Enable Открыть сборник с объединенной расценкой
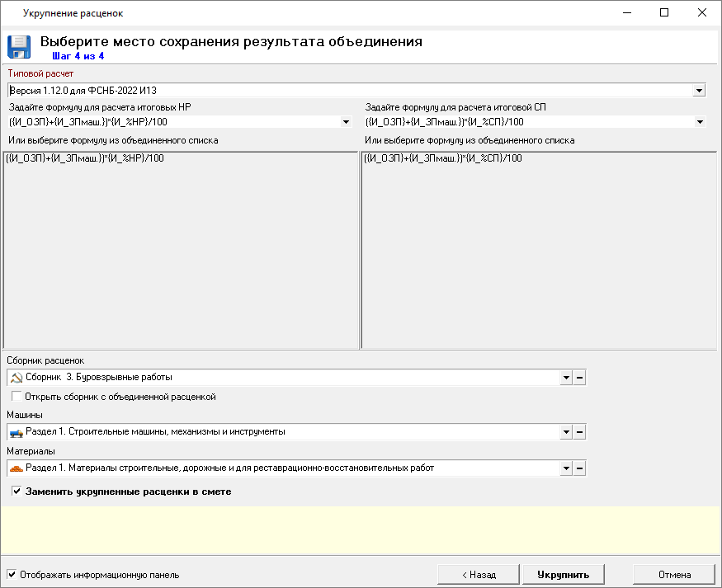Screen dimensions: 722x588 [17, 397]
